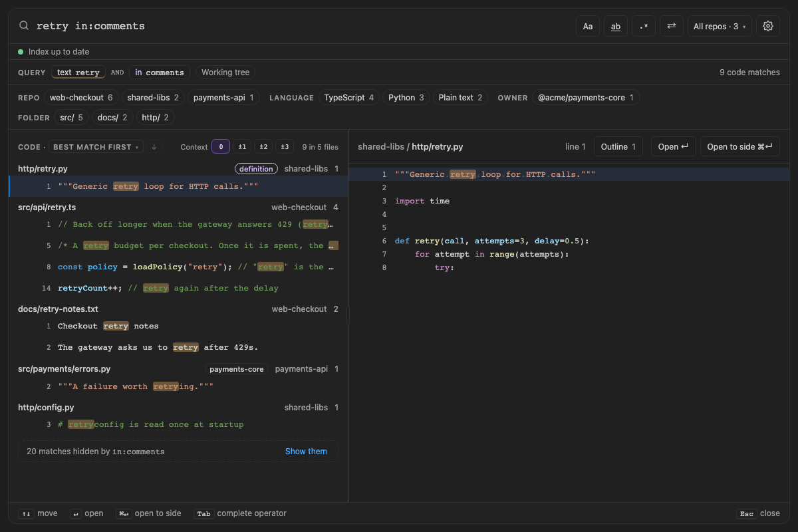Screen dimensions: 798x532
Task: Click the Open ↵ button
Action: click(673, 147)
